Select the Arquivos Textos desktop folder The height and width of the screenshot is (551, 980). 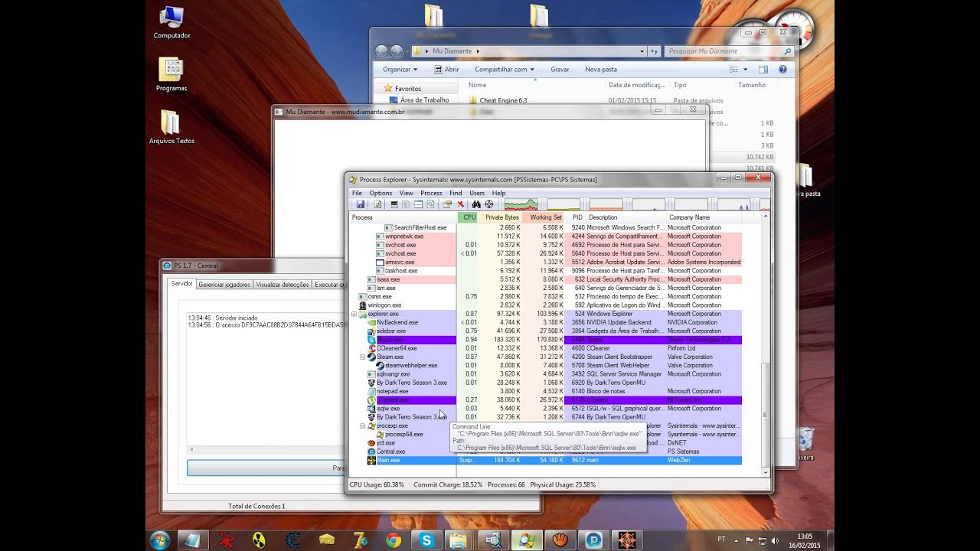click(x=171, y=127)
